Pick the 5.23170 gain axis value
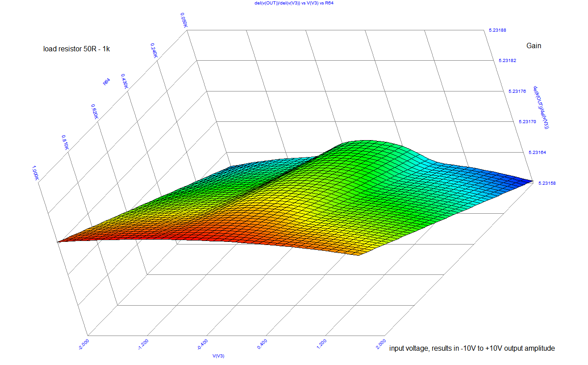The width and height of the screenshot is (588, 365). tap(527, 121)
